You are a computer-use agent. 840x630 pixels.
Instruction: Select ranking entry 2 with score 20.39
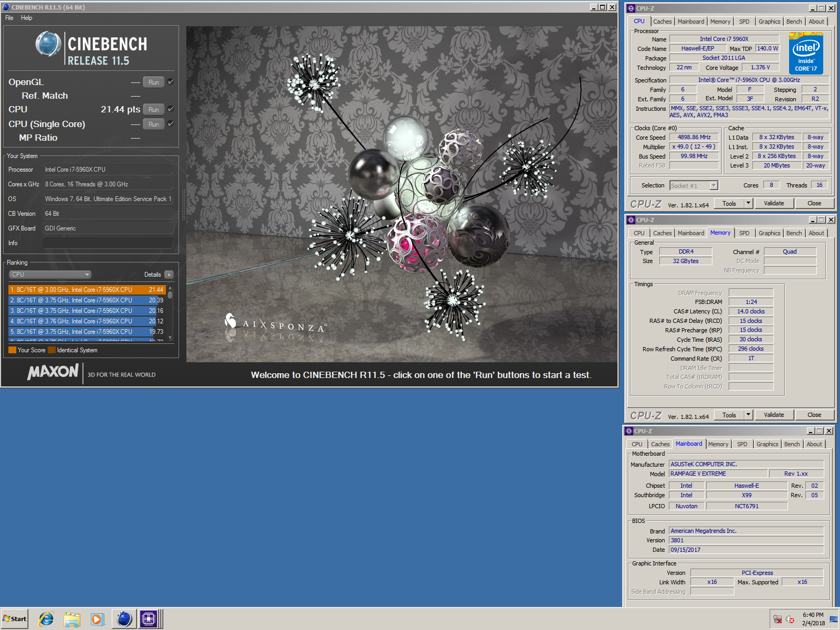point(87,300)
